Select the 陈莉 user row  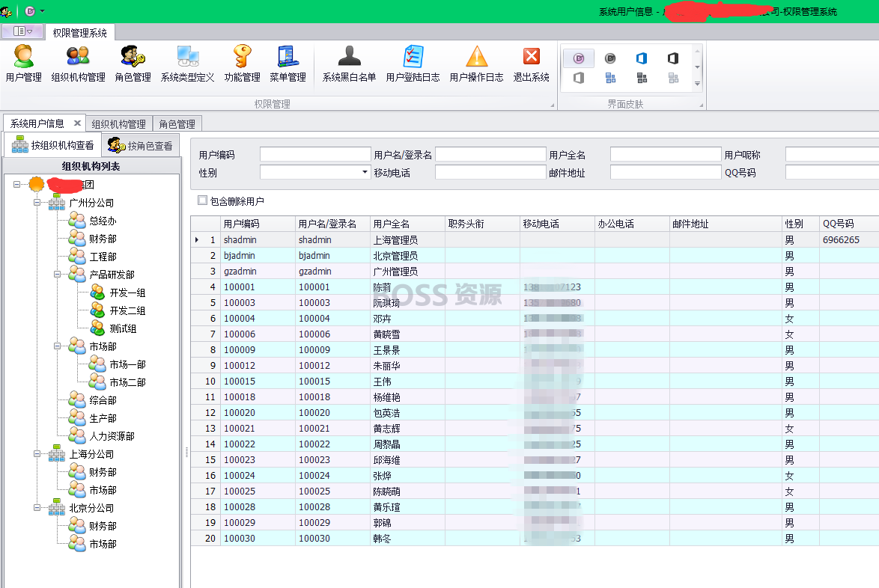[x=535, y=287]
